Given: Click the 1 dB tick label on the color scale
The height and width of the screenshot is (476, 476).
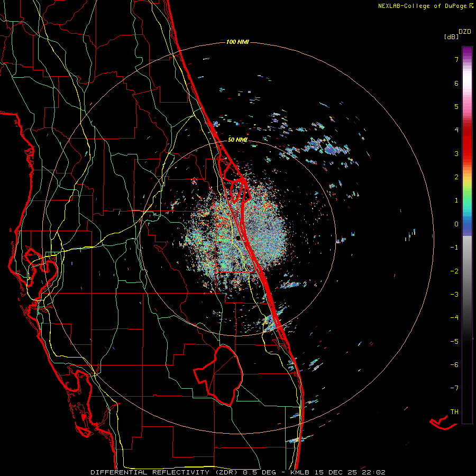Looking at the screenshot, I should click(456, 200).
